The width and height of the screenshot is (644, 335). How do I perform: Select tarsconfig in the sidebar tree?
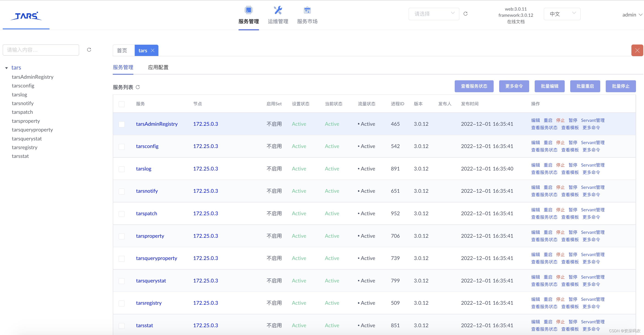coord(23,86)
